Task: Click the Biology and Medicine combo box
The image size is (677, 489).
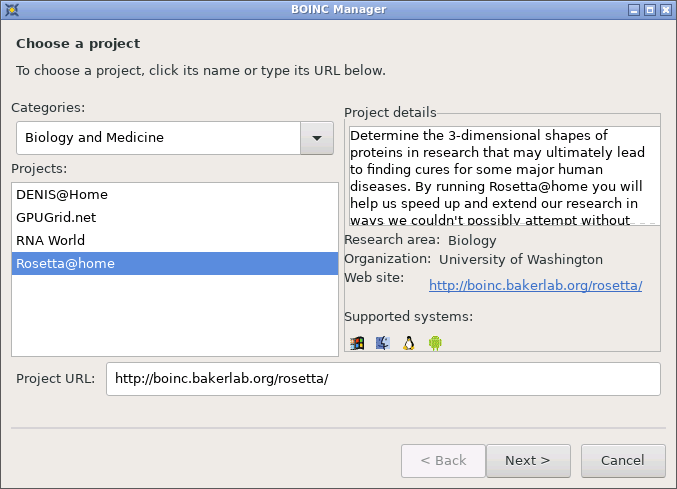Action: [175, 138]
